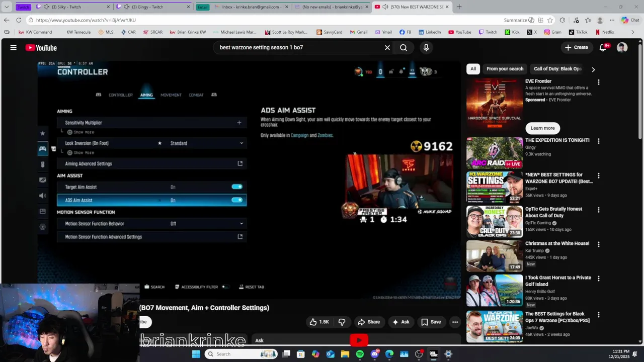Click the YouTube search magnifier button

click(x=404, y=47)
